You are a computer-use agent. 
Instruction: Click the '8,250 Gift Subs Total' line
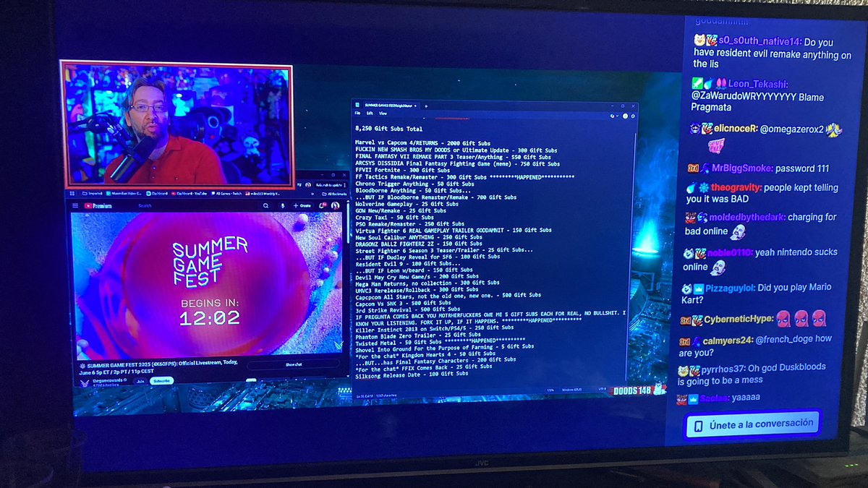pos(388,128)
